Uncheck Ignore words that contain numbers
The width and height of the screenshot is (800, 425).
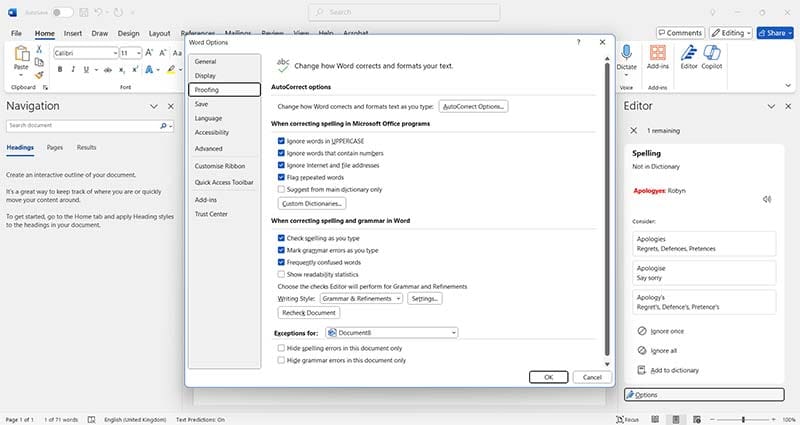(x=281, y=153)
